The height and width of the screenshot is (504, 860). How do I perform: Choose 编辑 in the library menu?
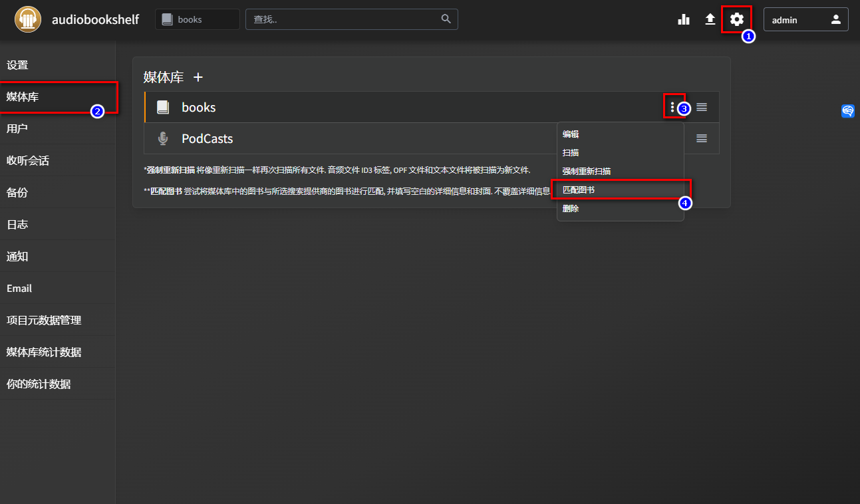tap(571, 134)
